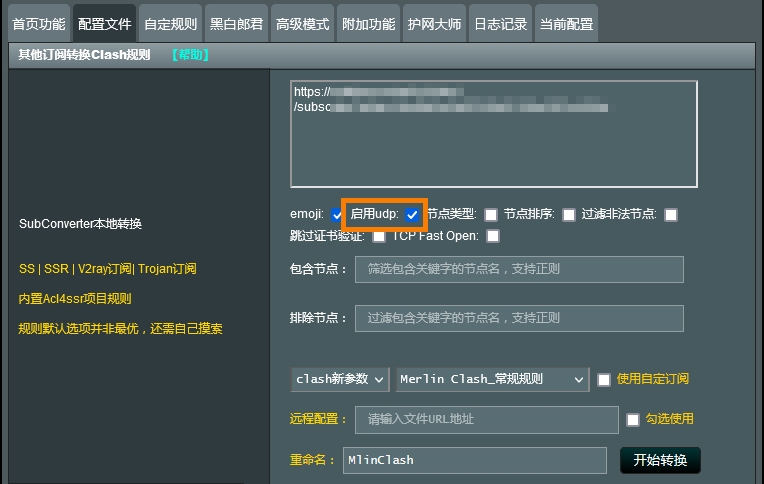The image size is (764, 484).
Task: Expand the clash新参数 dropdown
Action: (x=340, y=379)
